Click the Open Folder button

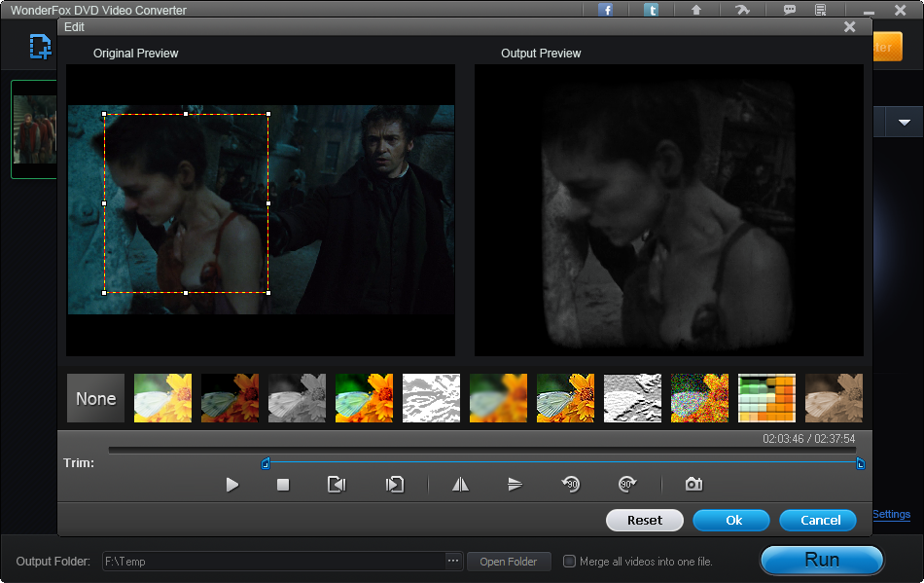point(509,562)
